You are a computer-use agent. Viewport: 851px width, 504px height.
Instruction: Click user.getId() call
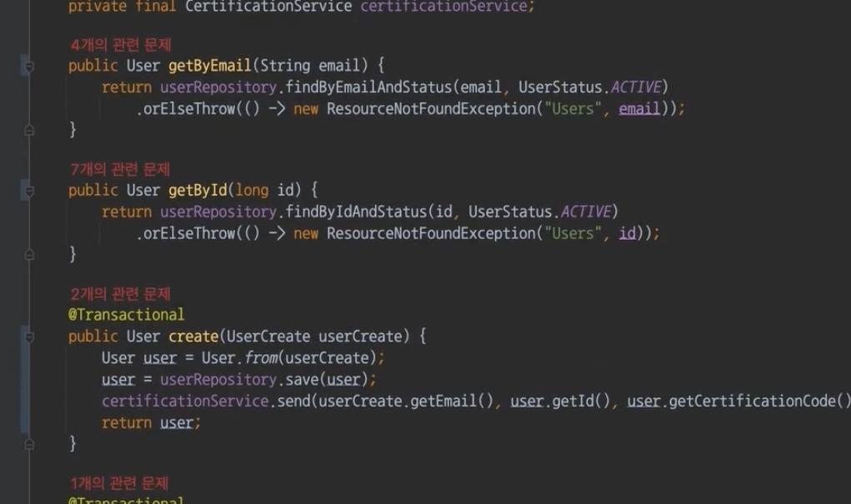560,401
